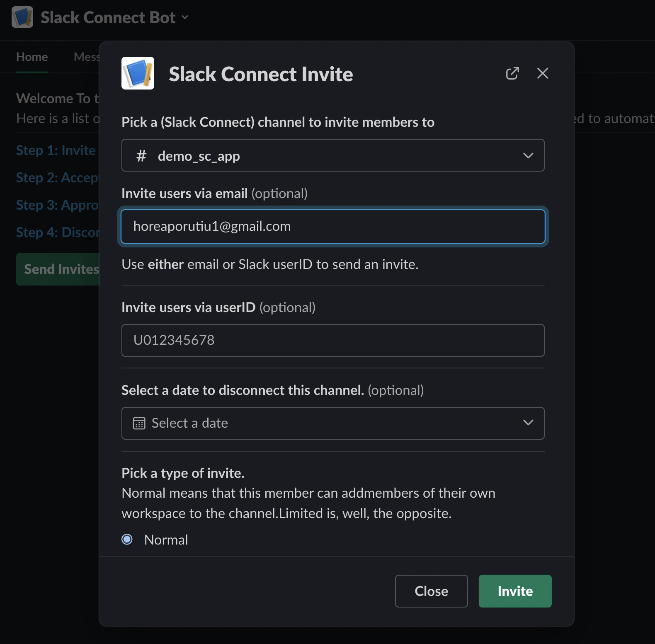655x644 pixels.
Task: Open the Step 2: Accept link
Action: point(58,177)
